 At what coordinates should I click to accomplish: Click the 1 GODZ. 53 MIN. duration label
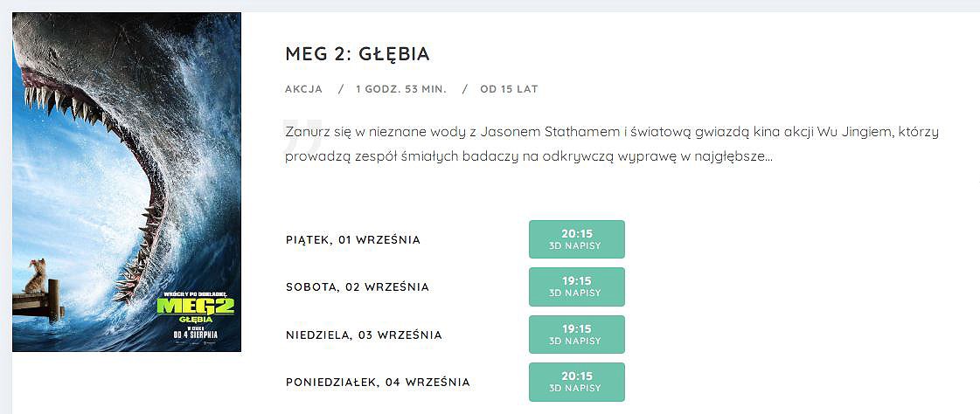[401, 89]
